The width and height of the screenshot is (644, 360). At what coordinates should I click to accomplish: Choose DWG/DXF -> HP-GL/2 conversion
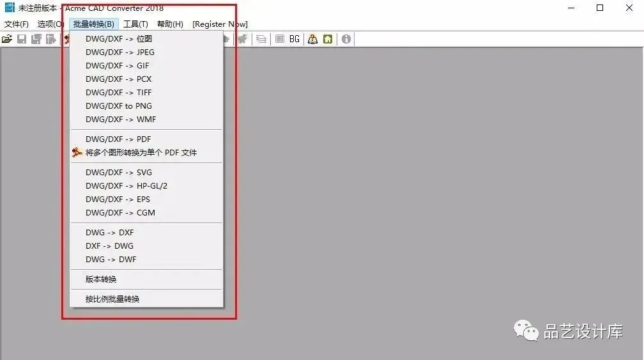point(146,185)
